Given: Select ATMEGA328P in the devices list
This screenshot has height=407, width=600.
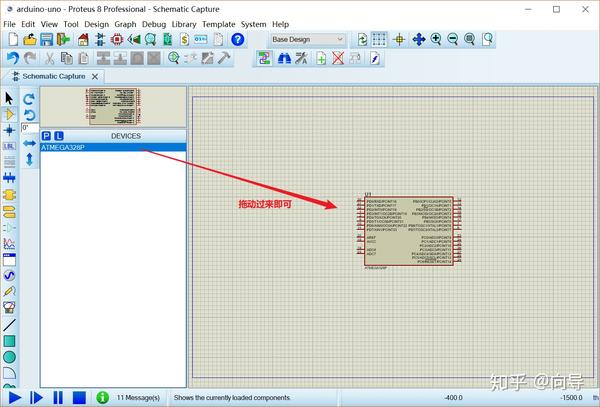Looking at the screenshot, I should 113,147.
